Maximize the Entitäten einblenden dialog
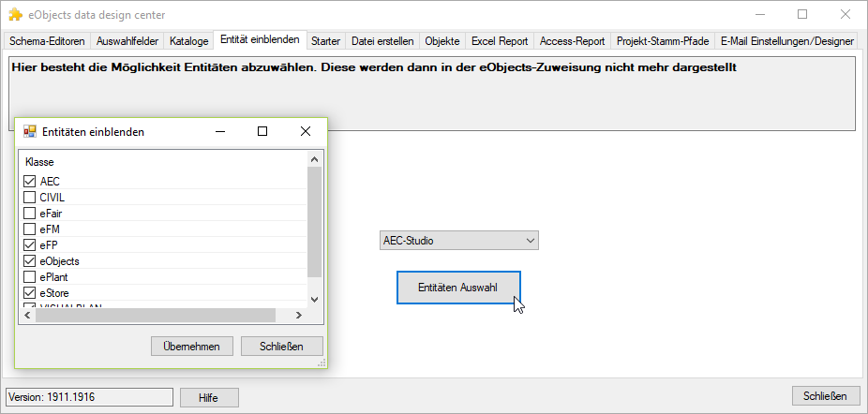 pos(263,131)
